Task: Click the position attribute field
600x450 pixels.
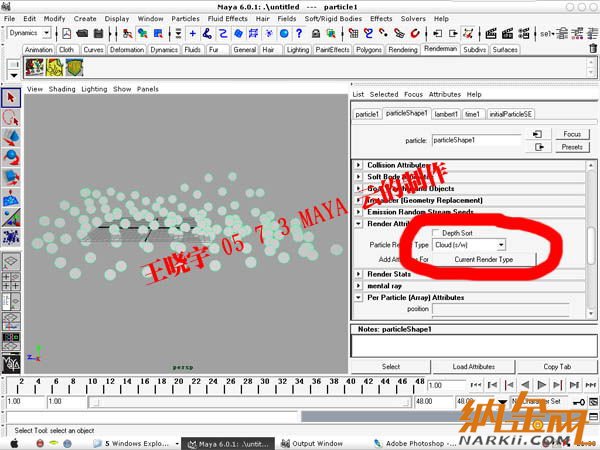Action: pos(501,308)
